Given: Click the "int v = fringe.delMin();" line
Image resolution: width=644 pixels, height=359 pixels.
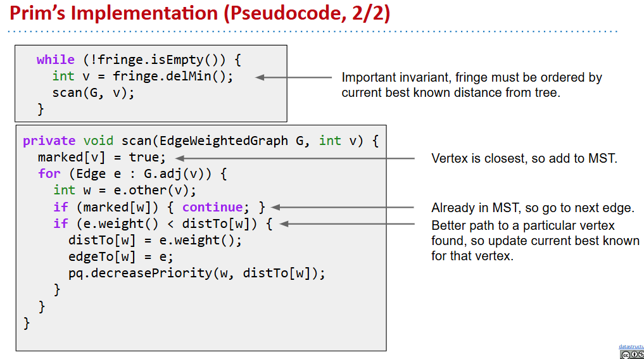Looking at the screenshot, I should 142,76.
